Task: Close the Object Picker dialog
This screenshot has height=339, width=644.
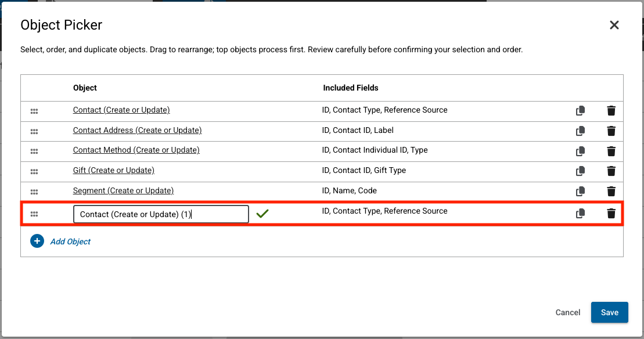Action: coord(614,25)
